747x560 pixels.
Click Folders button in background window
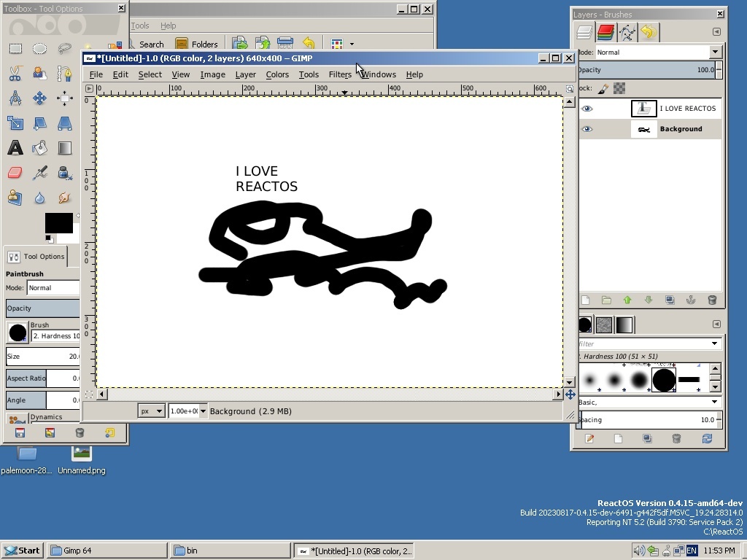[196, 44]
